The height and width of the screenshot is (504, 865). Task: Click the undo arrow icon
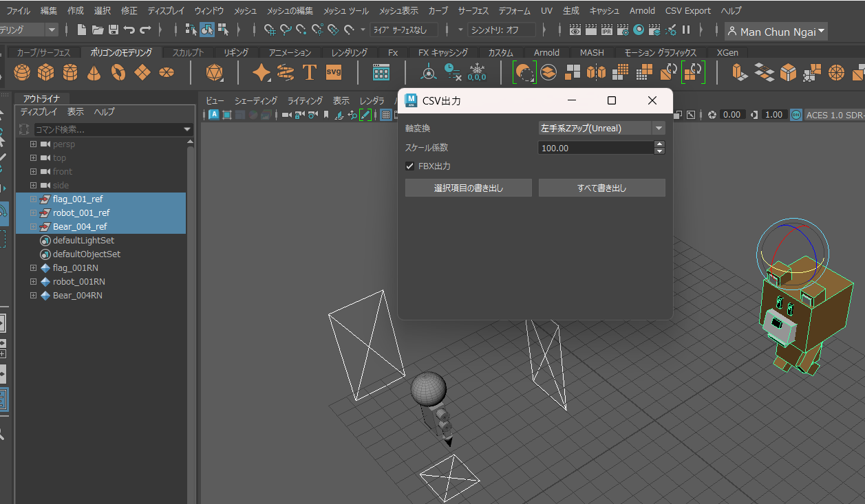tap(129, 30)
